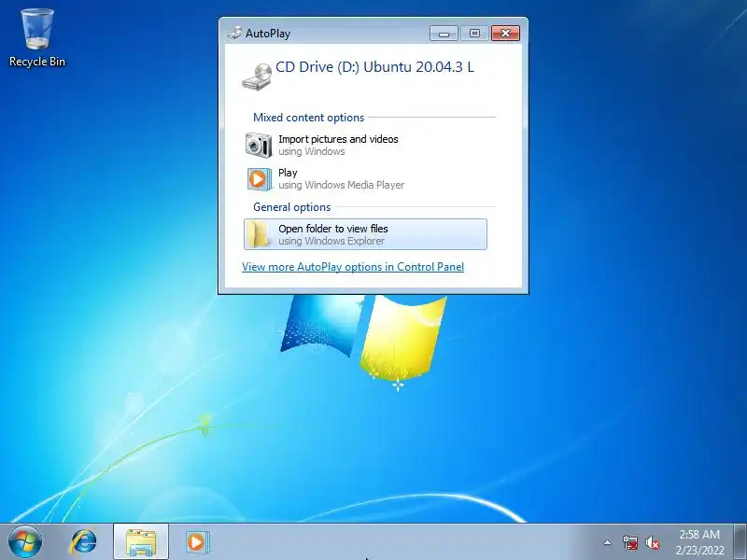Open the Recycle Bin desktop icon
The image size is (747, 560).
tap(37, 38)
